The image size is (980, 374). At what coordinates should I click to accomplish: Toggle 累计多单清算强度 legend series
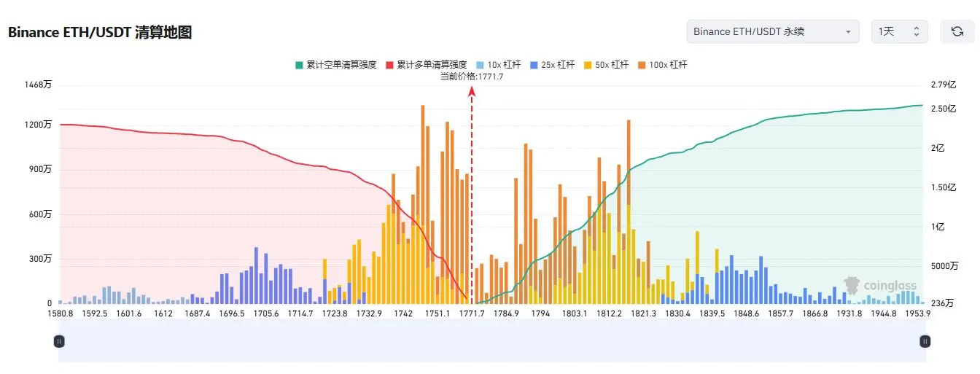425,65
